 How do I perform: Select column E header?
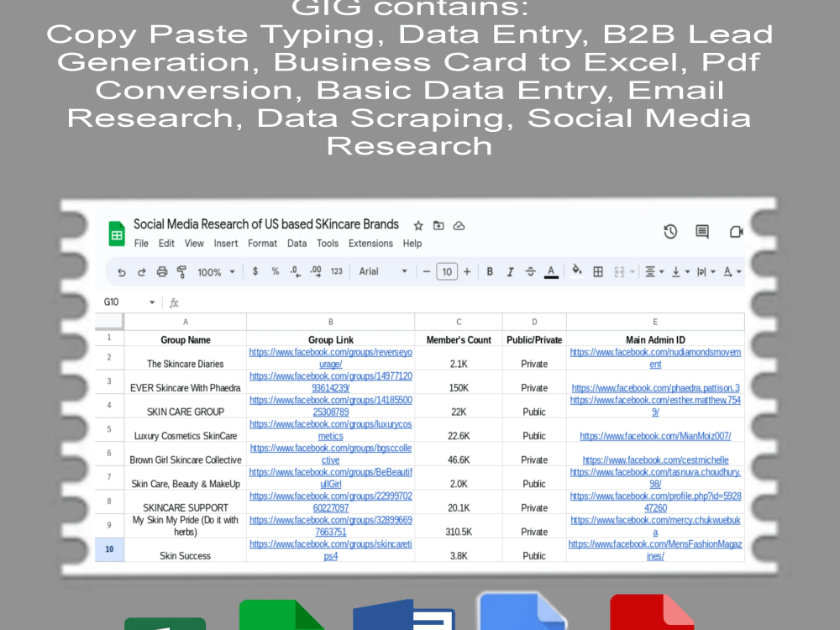coord(655,322)
